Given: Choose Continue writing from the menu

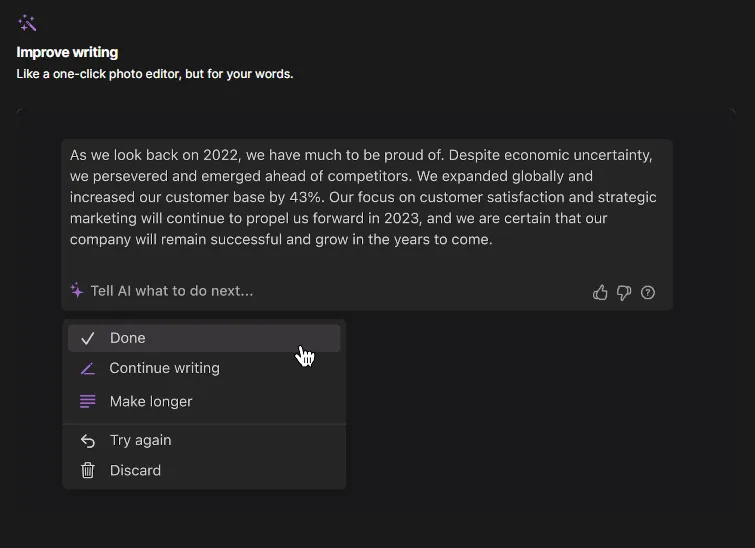Looking at the screenshot, I should pos(204,368).
